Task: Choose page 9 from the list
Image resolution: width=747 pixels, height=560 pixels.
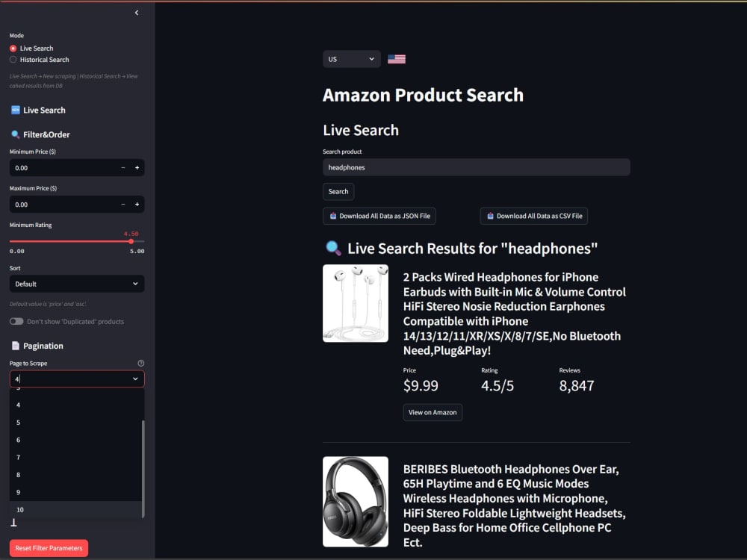Action: pyautogui.click(x=75, y=492)
